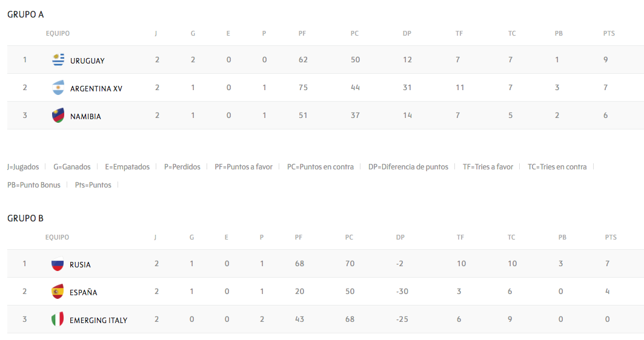644x340 pixels.
Task: Click the GRUPO A heading
Action: [x=25, y=15]
